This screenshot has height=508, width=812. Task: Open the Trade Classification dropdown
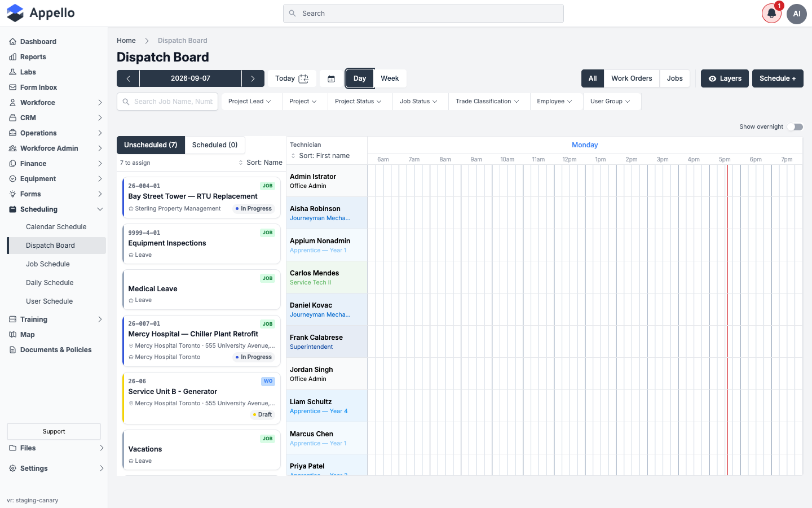(488, 102)
